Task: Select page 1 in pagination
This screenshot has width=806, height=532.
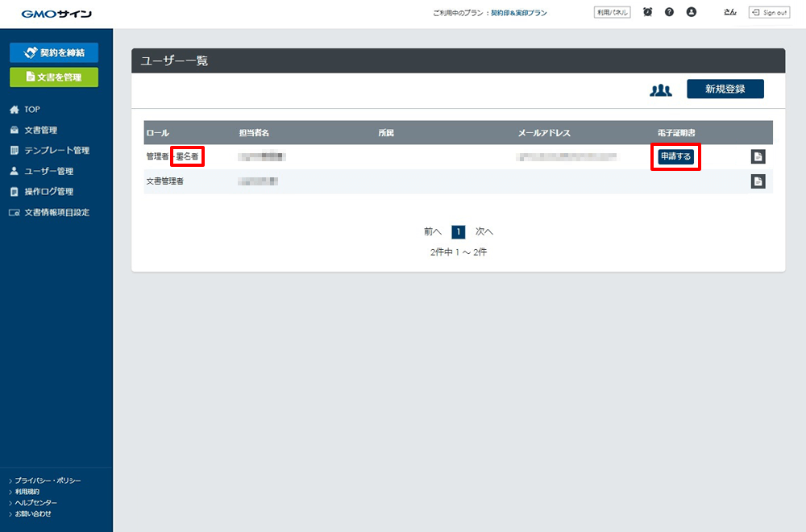Action: point(459,232)
